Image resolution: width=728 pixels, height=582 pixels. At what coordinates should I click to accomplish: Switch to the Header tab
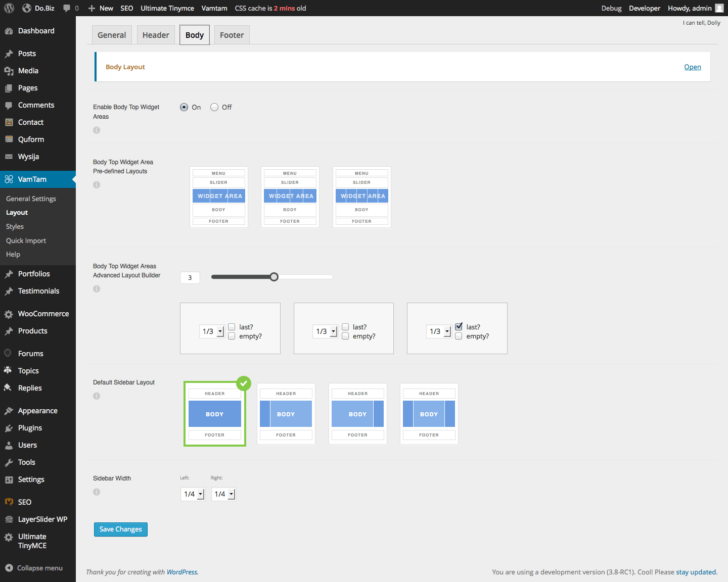(156, 35)
